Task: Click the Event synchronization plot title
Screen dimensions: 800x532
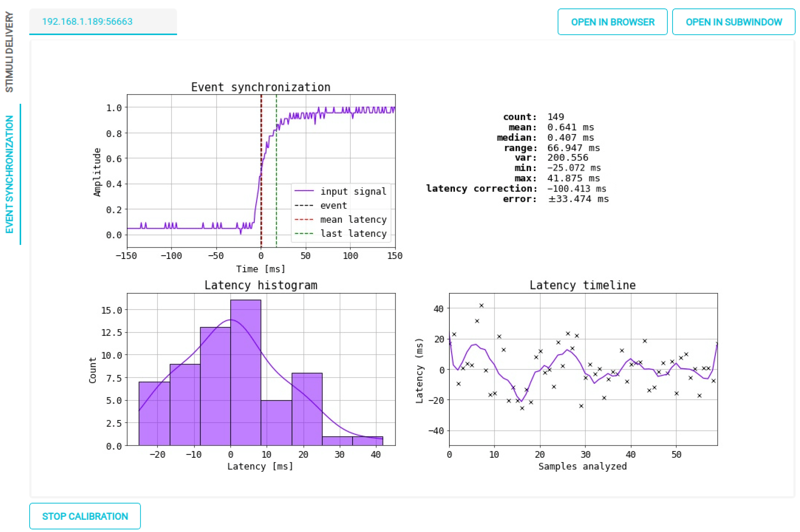Action: 261,87
